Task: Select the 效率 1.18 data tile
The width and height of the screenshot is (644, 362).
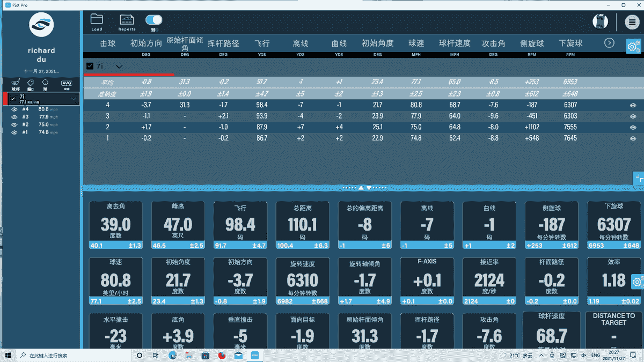Action: pyautogui.click(x=614, y=281)
